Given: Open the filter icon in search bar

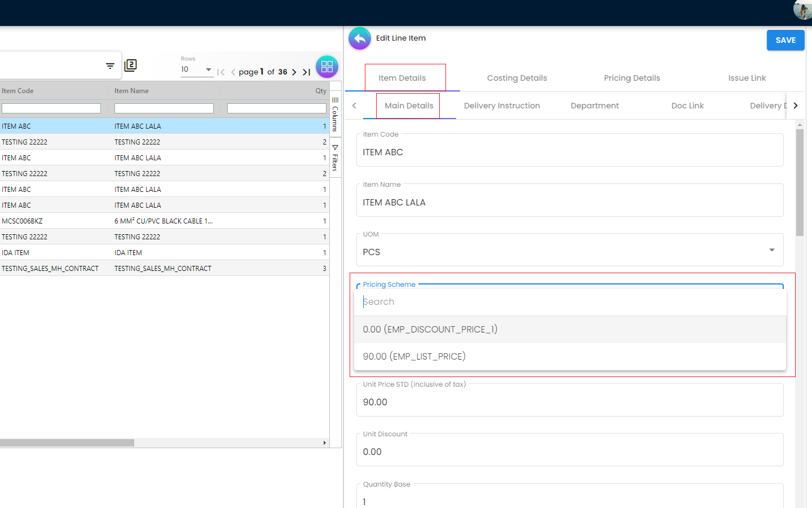Looking at the screenshot, I should coord(110,66).
